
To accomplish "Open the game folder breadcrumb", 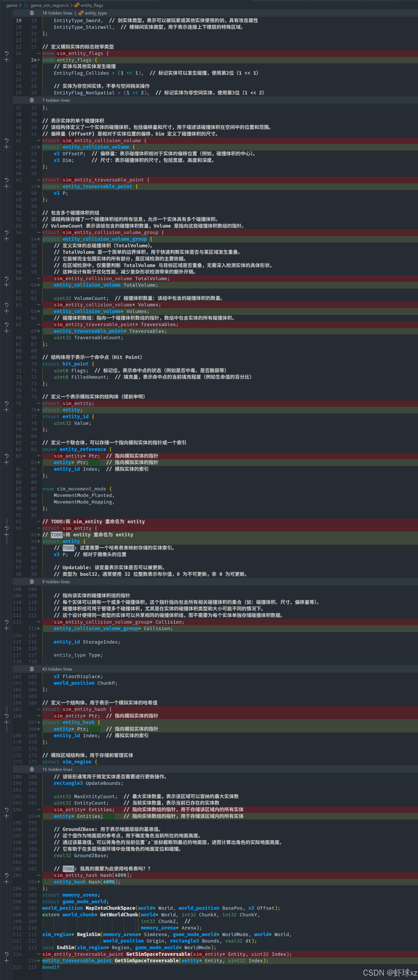I will coord(12,5).
